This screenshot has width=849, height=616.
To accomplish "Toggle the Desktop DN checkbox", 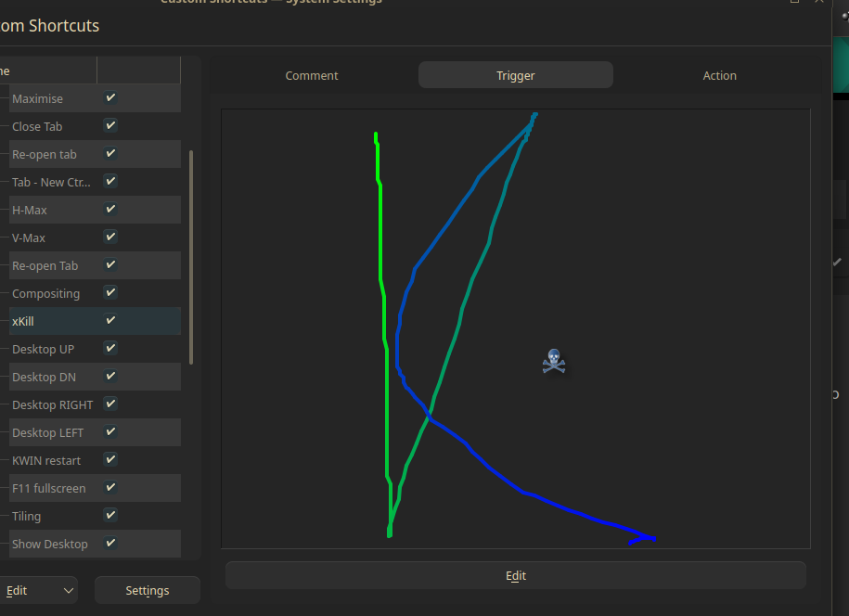I will (x=110, y=377).
